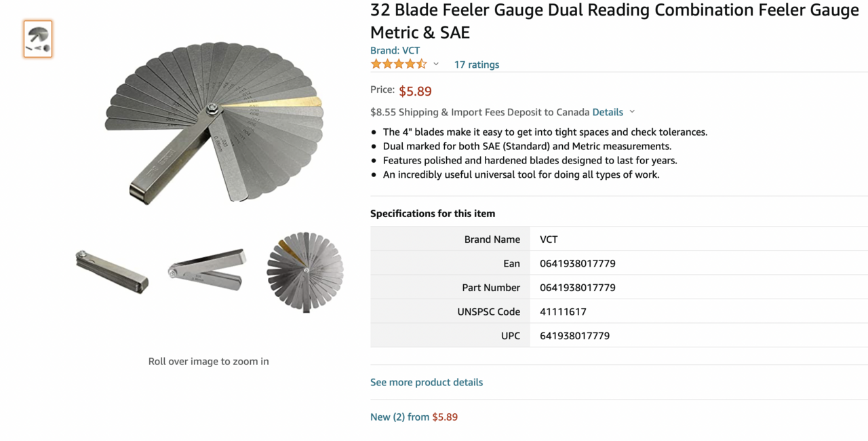Image resolution: width=868 pixels, height=441 pixels.
Task: Click the Roll over image to zoom text
Action: point(208,361)
